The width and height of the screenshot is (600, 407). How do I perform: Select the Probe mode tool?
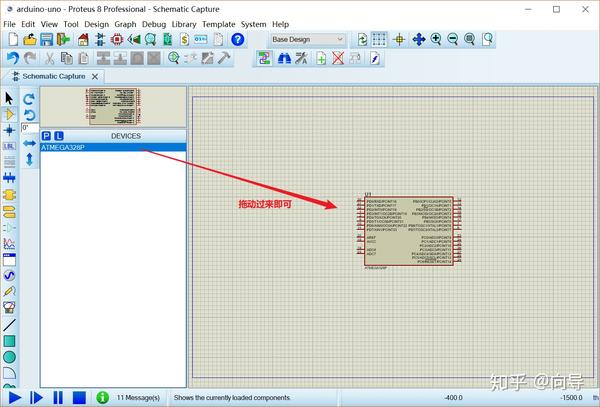(9, 291)
